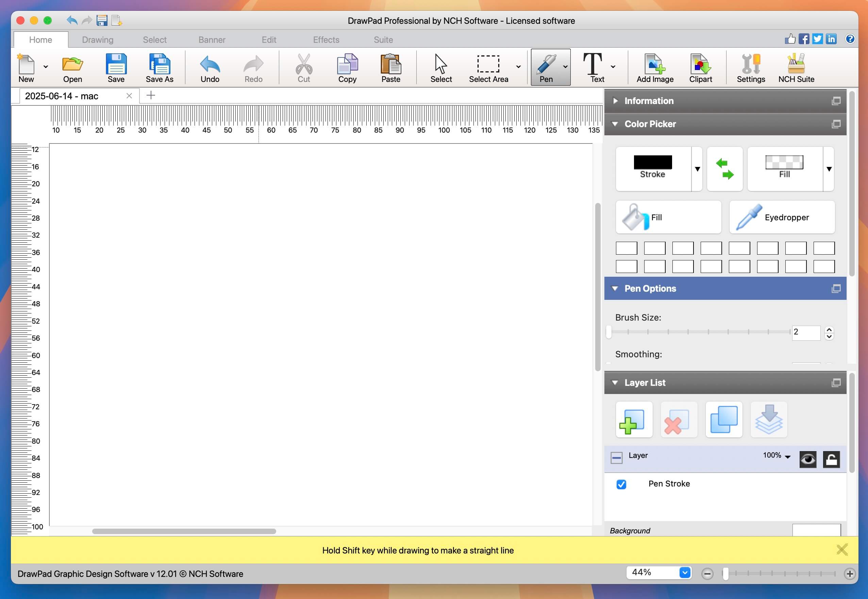This screenshot has width=868, height=599.
Task: Merge layer down icon
Action: [x=769, y=419]
